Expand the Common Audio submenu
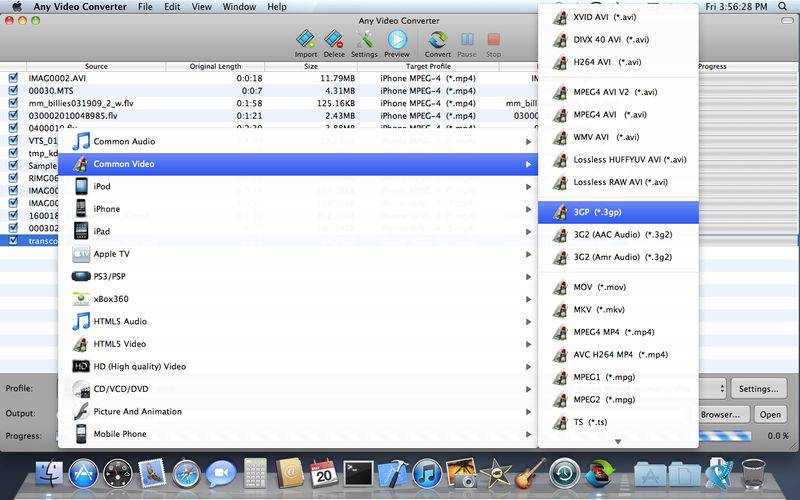The width and height of the screenshot is (800, 500). tap(298, 141)
